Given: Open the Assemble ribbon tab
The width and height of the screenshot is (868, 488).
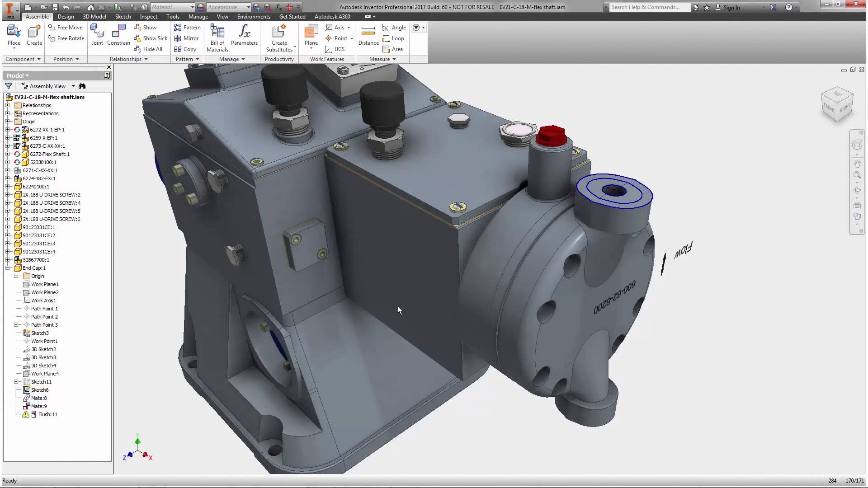Looking at the screenshot, I should pos(37,16).
